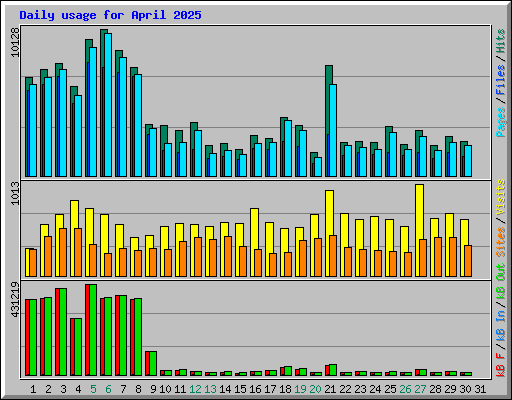Viewport: 512px width, 400px height.
Task: Select day 22 on the x-axis
Action: click(x=345, y=389)
